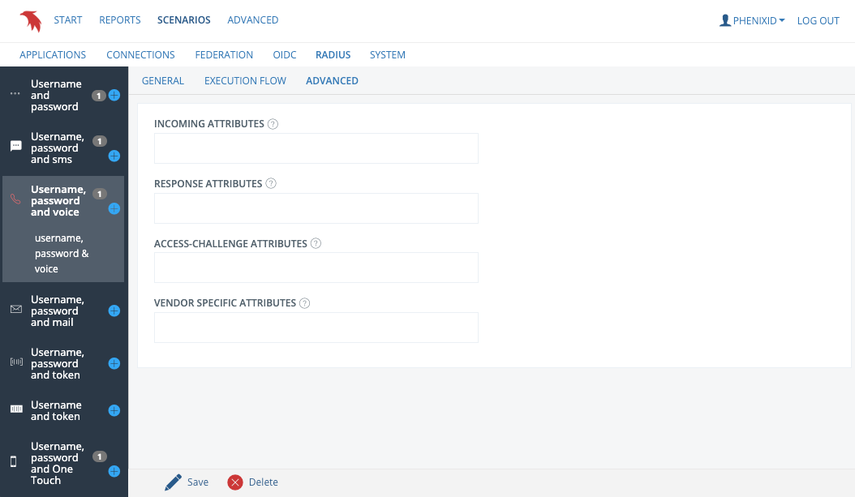Add scenario to Username, password and One Touch
Image resolution: width=855 pixels, height=497 pixels.
114,471
